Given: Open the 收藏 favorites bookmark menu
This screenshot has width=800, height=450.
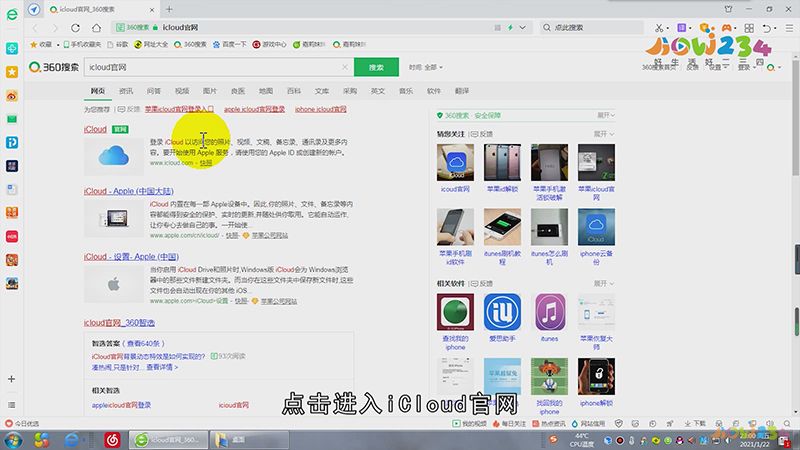Looking at the screenshot, I should [42, 44].
